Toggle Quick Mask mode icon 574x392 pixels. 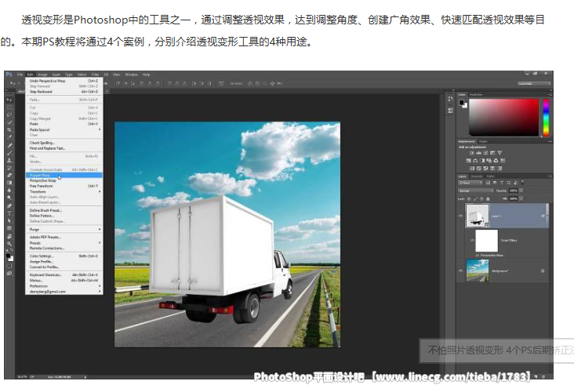pyautogui.click(x=9, y=266)
